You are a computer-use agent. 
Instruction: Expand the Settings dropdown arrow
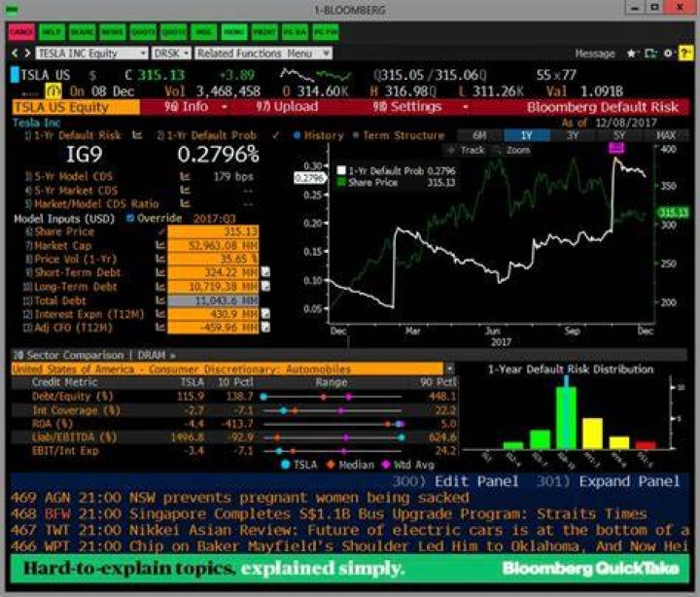point(465,107)
